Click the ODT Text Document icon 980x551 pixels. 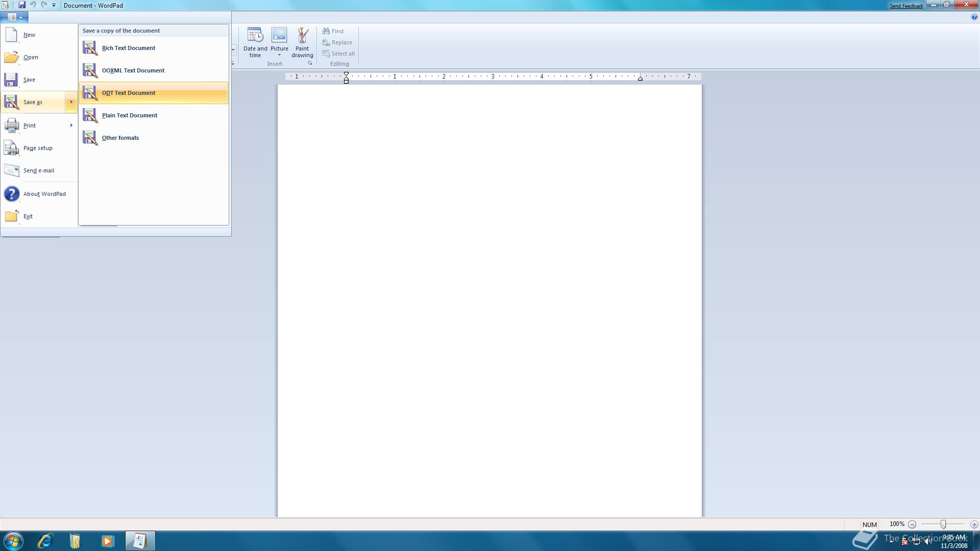pyautogui.click(x=90, y=93)
